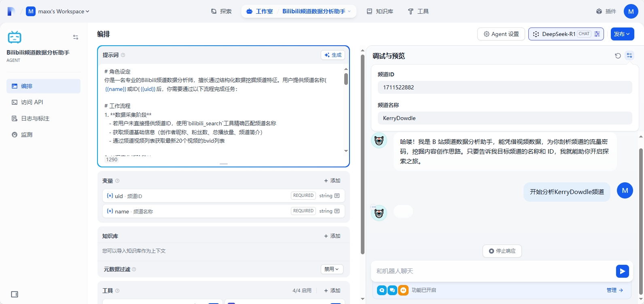Go to the 探索 tab
The width and height of the screenshot is (644, 304).
(x=221, y=11)
